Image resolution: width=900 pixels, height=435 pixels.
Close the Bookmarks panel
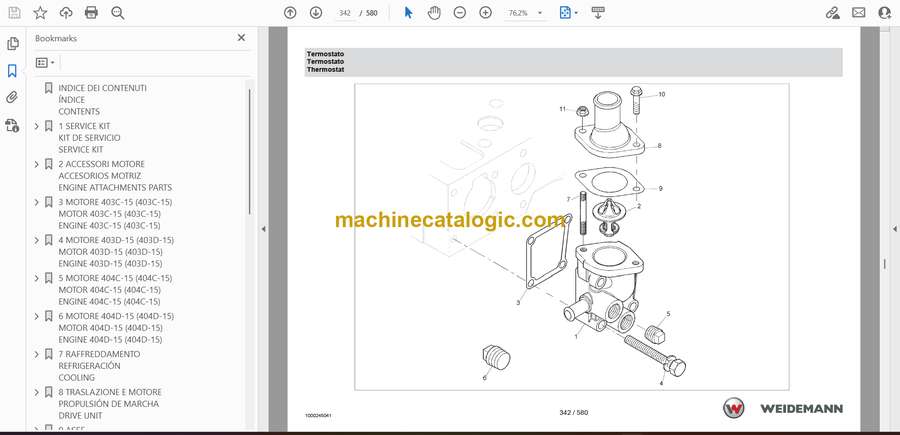click(241, 38)
